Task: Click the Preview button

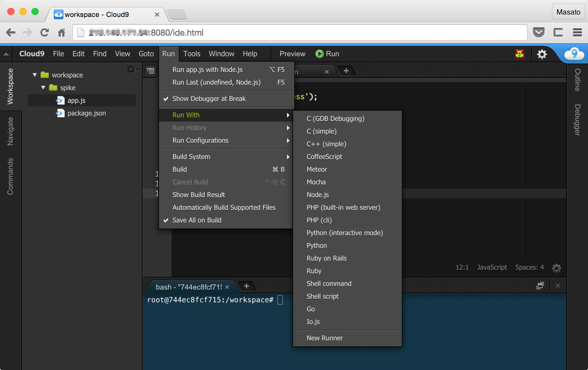Action: [292, 54]
